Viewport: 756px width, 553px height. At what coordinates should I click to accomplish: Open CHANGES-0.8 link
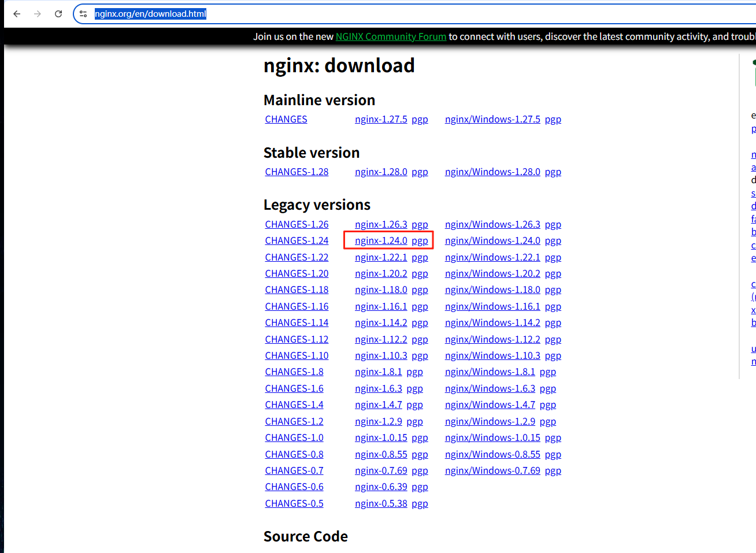(294, 454)
